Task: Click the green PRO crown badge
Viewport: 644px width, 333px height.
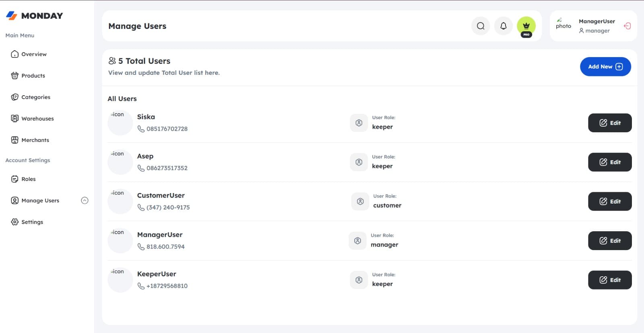Action: [x=526, y=27]
